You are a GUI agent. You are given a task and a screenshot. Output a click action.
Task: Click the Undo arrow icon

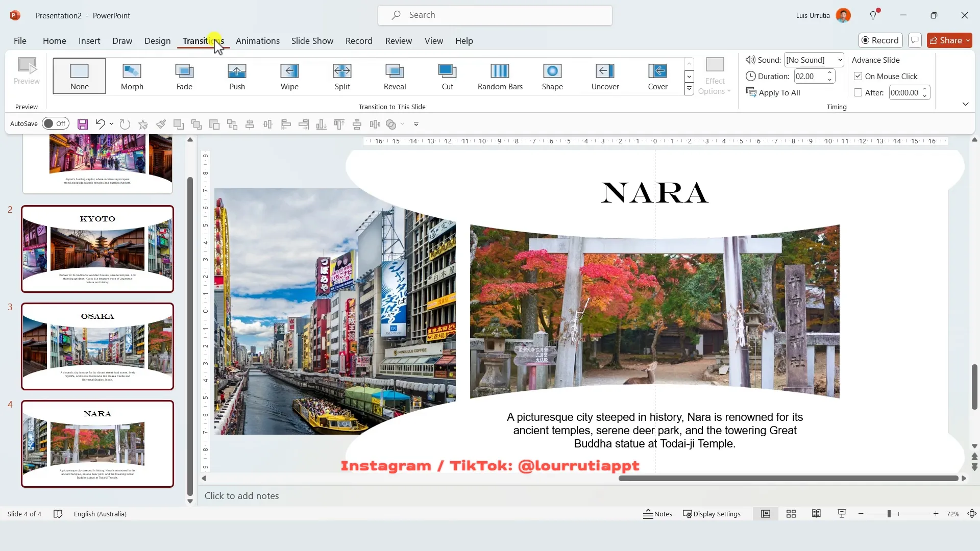tap(100, 124)
